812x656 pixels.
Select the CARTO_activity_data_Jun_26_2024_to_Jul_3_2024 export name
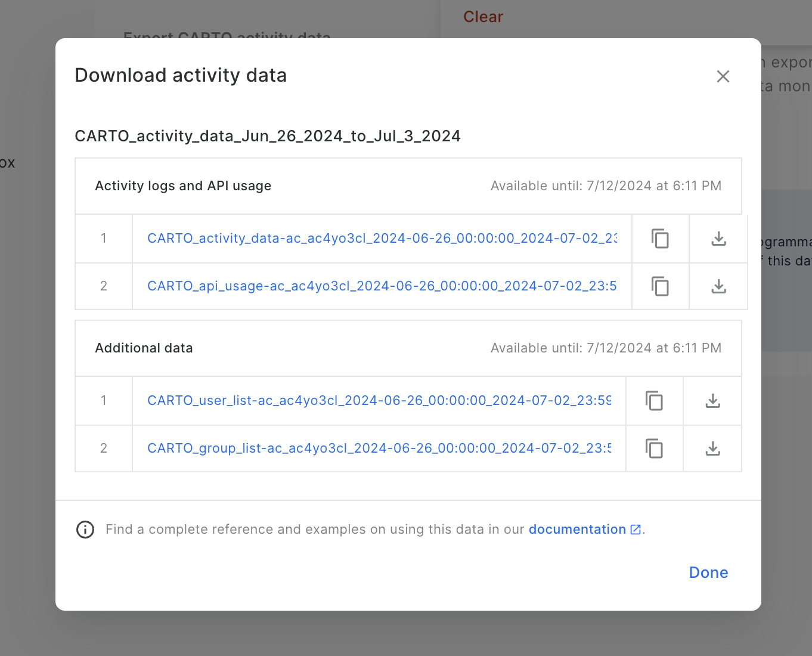[x=268, y=136]
